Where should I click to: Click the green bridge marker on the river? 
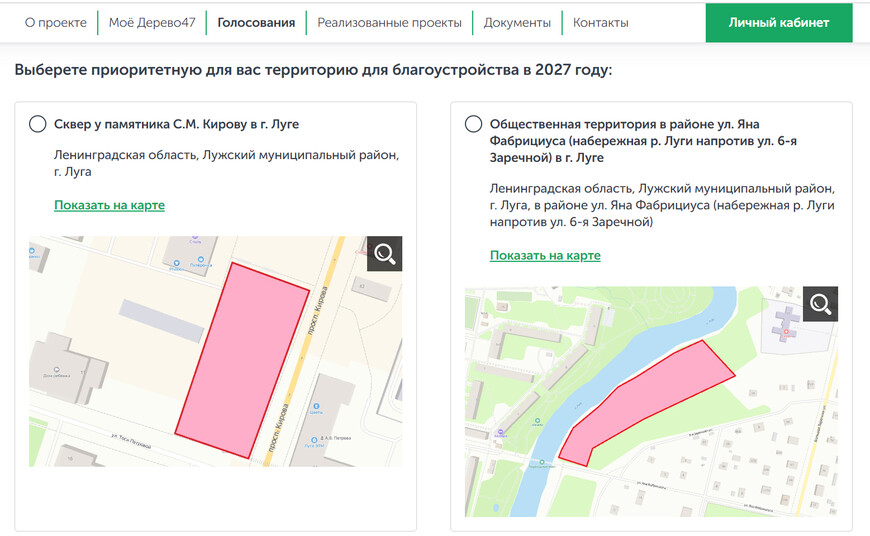(x=541, y=462)
